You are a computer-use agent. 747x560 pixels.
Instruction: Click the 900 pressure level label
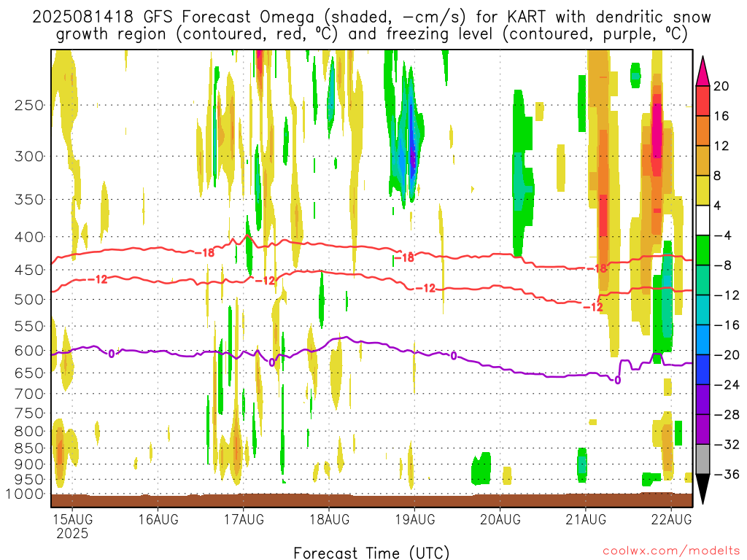(x=29, y=464)
